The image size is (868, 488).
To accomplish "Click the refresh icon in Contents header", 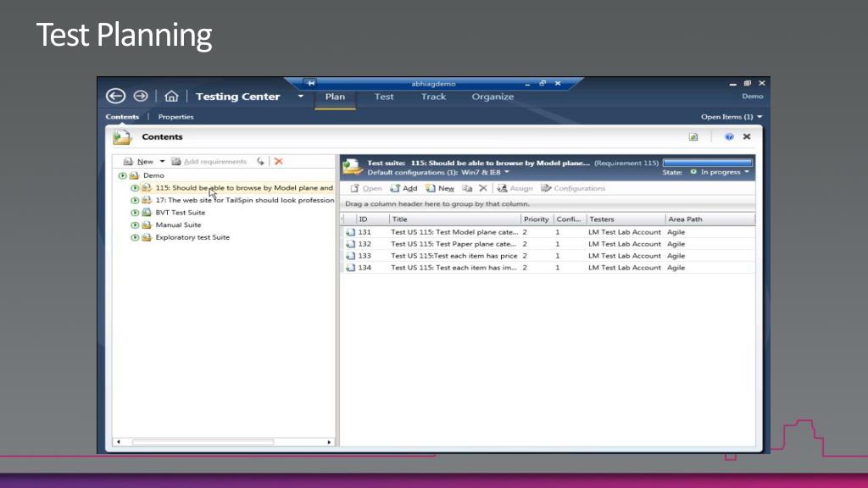I will (x=693, y=136).
